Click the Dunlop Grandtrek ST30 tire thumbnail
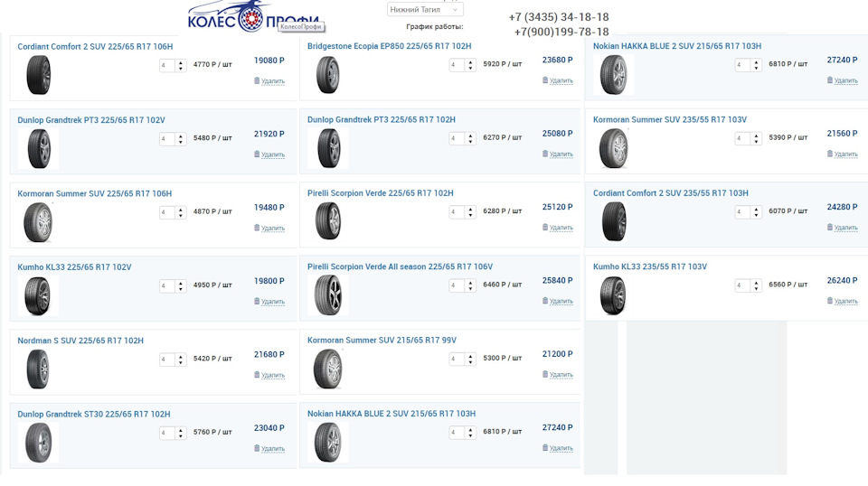Screen dimensions: 868x486 pyautogui.click(x=38, y=443)
